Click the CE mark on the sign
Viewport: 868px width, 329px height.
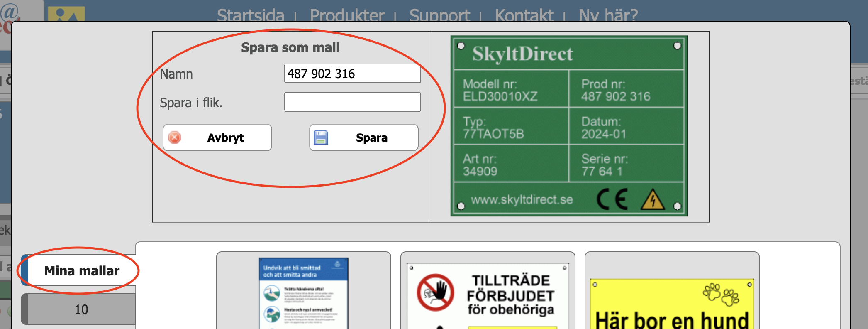[x=612, y=199]
